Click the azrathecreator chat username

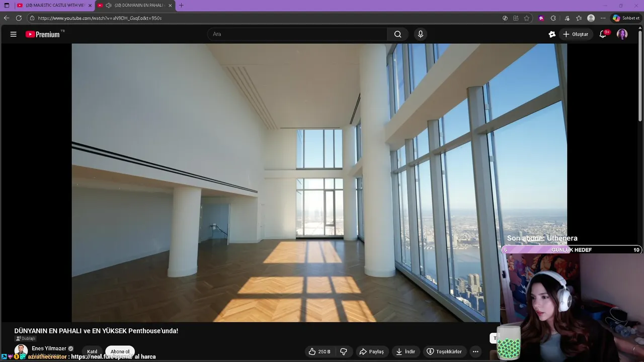(x=47, y=356)
